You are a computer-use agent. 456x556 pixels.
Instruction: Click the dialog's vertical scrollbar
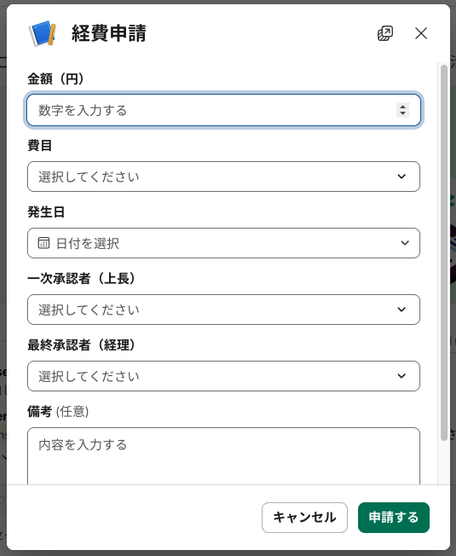(444, 252)
